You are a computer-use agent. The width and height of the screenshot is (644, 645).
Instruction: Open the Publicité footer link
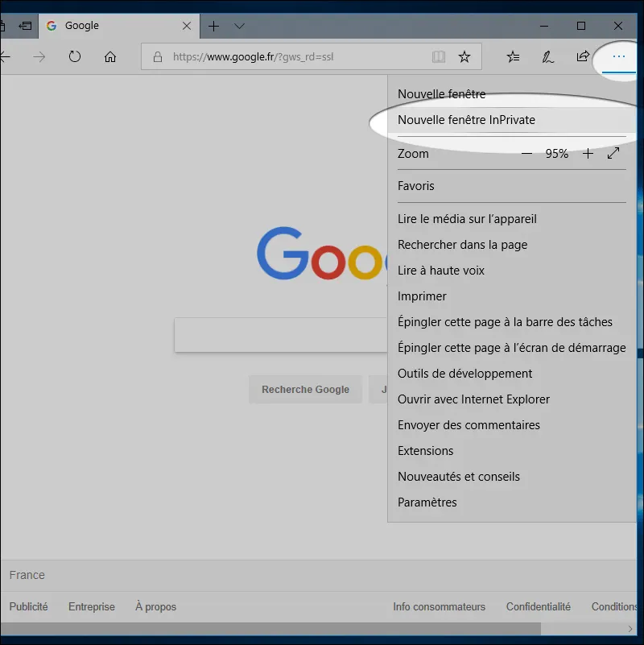(28, 606)
